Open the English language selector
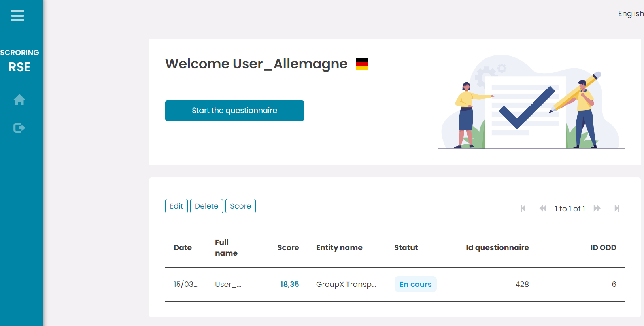Screen dimensions: 644x326 [631, 14]
